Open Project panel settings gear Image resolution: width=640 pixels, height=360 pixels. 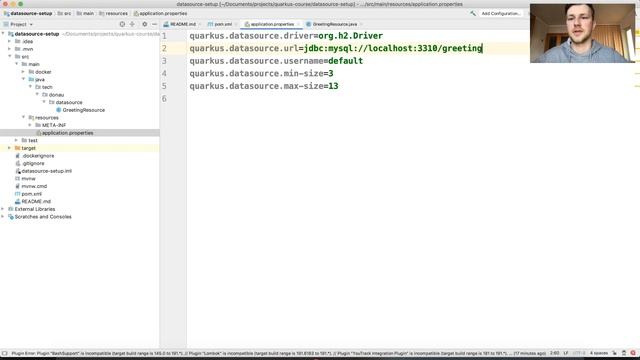tap(144, 24)
